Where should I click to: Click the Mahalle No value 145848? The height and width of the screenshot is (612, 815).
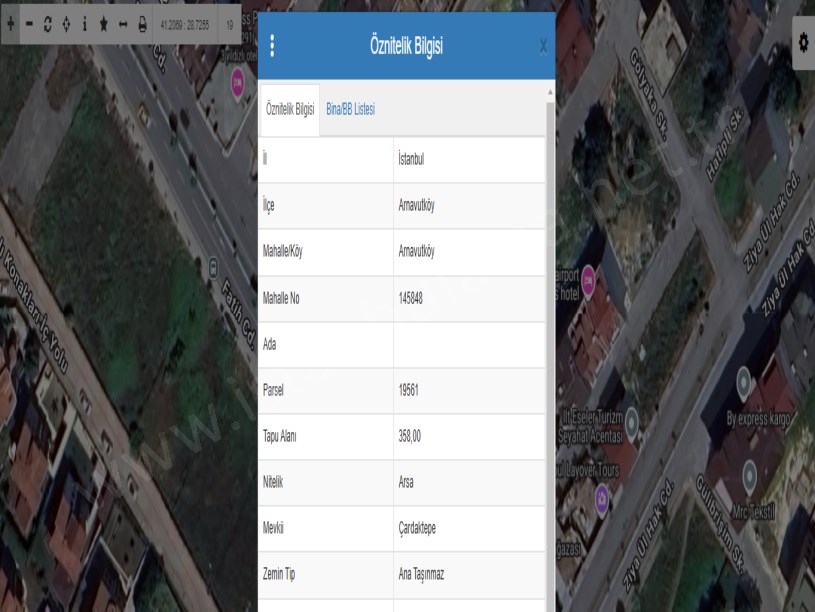[x=410, y=298]
